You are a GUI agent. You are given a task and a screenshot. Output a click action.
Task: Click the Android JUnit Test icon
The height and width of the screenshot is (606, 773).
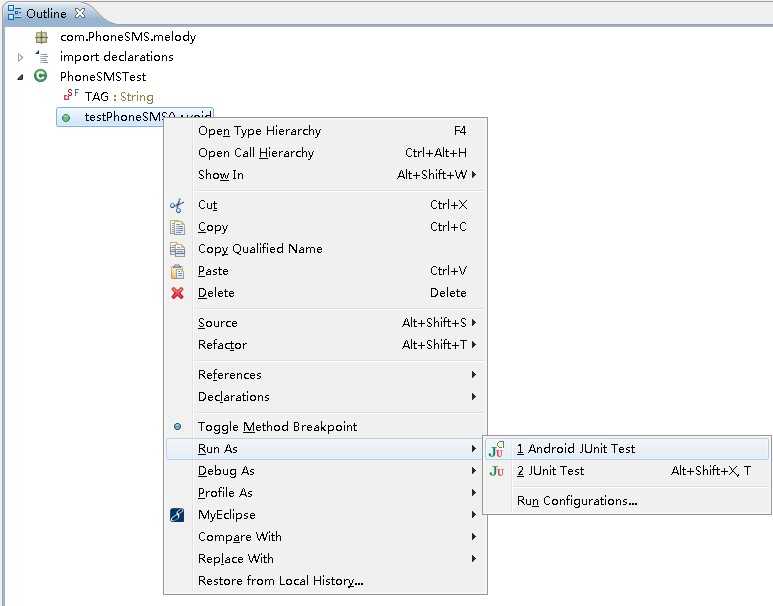click(496, 449)
